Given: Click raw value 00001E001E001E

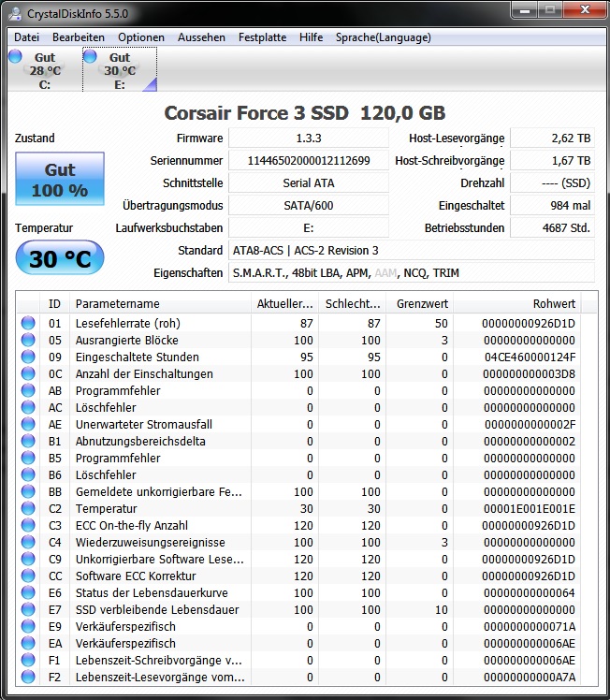Looking at the screenshot, I should coord(530,508).
